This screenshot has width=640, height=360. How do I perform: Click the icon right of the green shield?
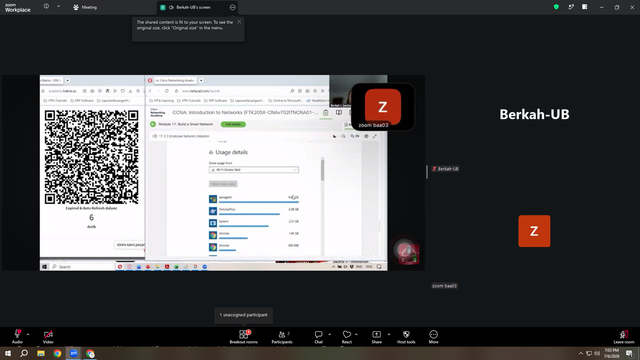(571, 7)
